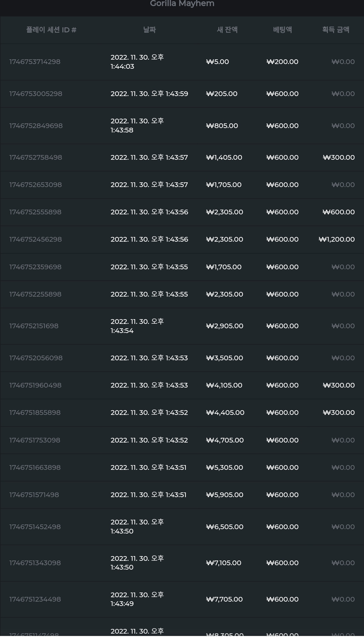
Task: Click the 플레이 세션 ID # column header
Action: coord(51,30)
